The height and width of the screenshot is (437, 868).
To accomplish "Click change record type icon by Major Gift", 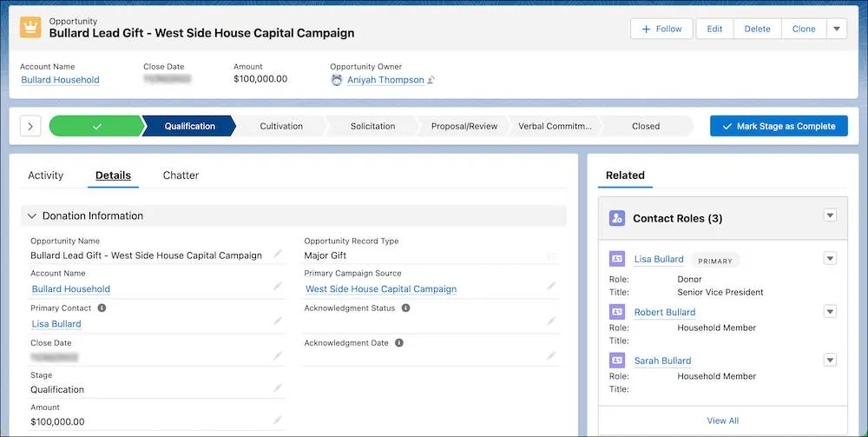I will 551,256.
